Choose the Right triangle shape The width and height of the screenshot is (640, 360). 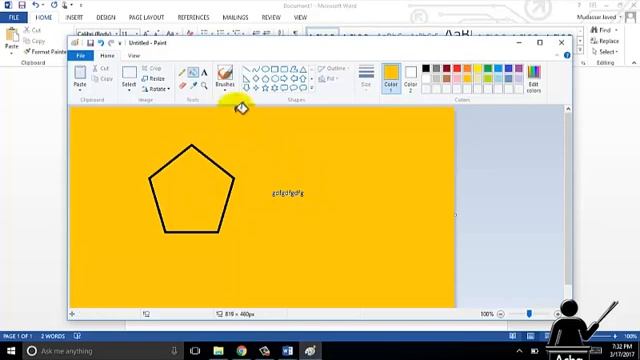click(x=246, y=78)
